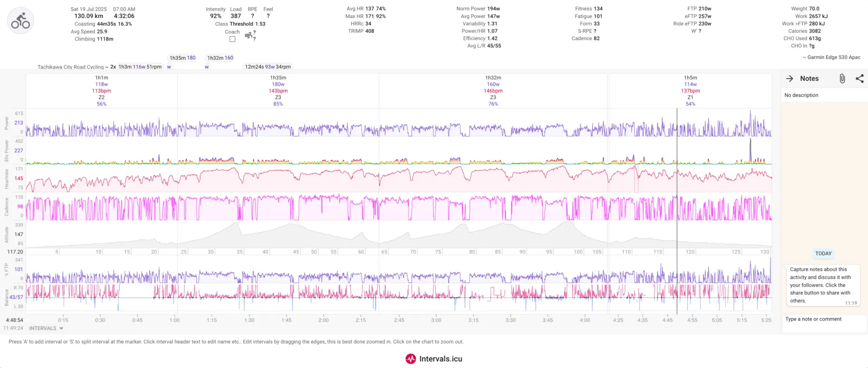Select the 1h32m 160 interval chip
This screenshot has width=868, height=368.
220,58
